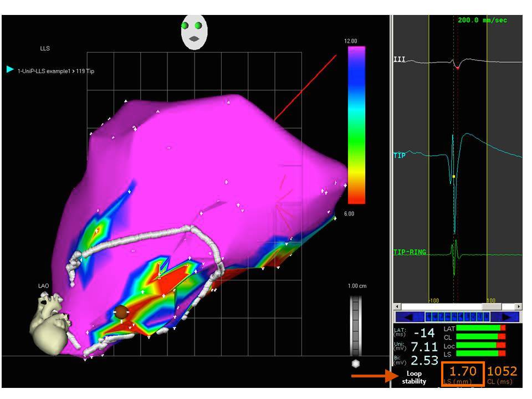Go to previous point with blue left arrow
Image resolution: width=532 pixels, height=399 pixels.
(x=410, y=317)
